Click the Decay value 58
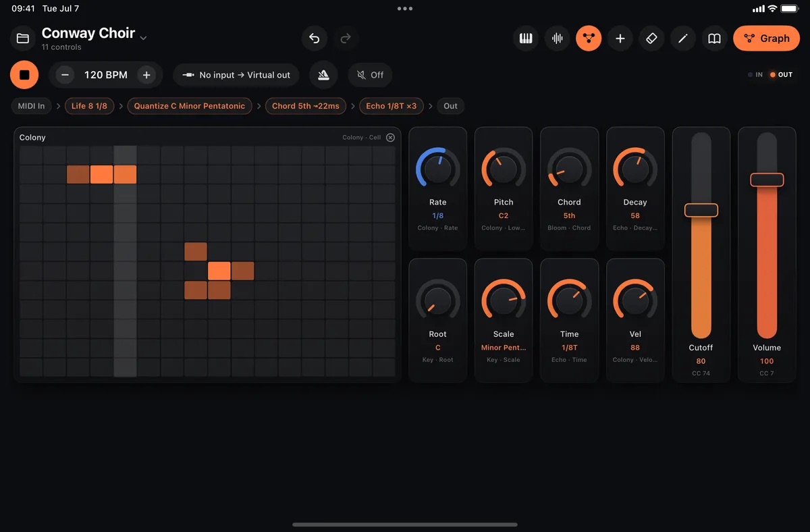Image resolution: width=810 pixels, height=532 pixels. pos(635,216)
